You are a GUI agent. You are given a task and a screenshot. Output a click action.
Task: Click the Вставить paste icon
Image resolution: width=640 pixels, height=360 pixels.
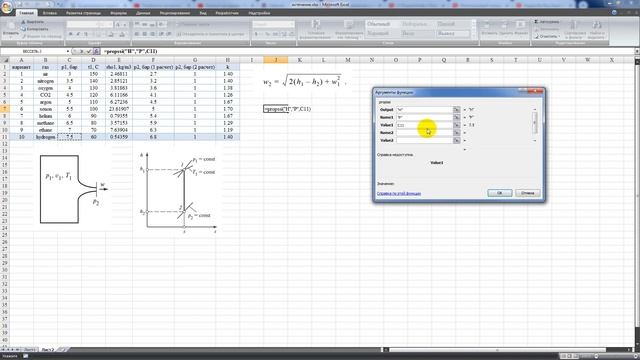pyautogui.click(x=10, y=28)
